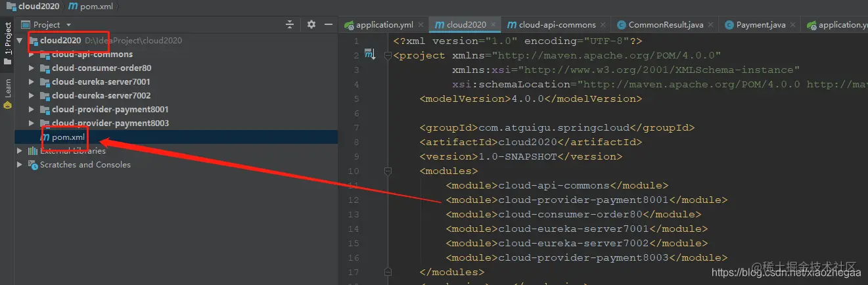This screenshot has height=285, width=868.
Task: Click the cloud-provider-payment8003 module folder icon
Action: pos(45,123)
